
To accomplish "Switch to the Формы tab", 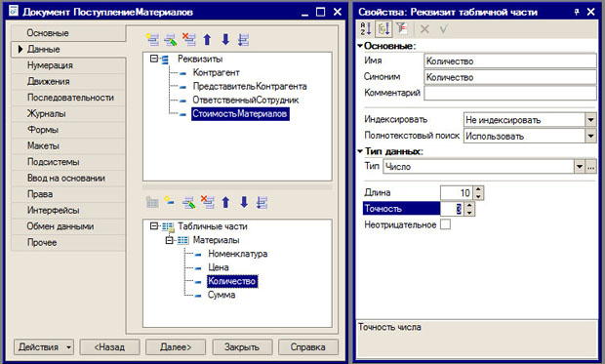I will (68, 130).
